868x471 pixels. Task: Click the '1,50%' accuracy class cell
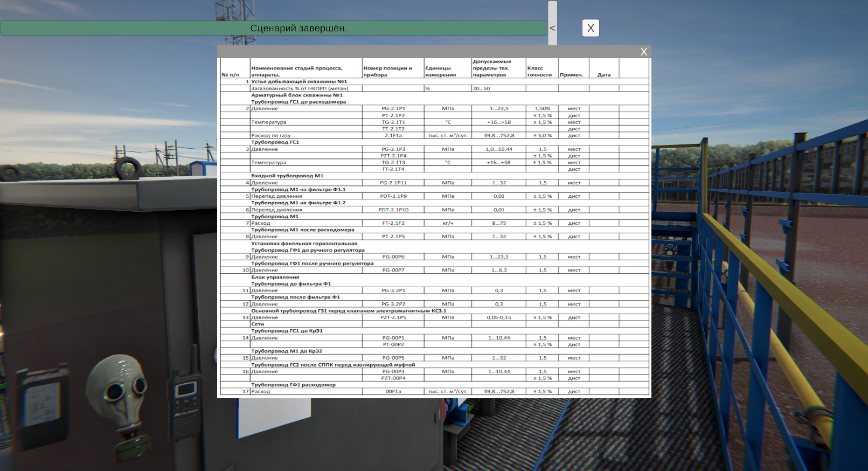tap(543, 108)
